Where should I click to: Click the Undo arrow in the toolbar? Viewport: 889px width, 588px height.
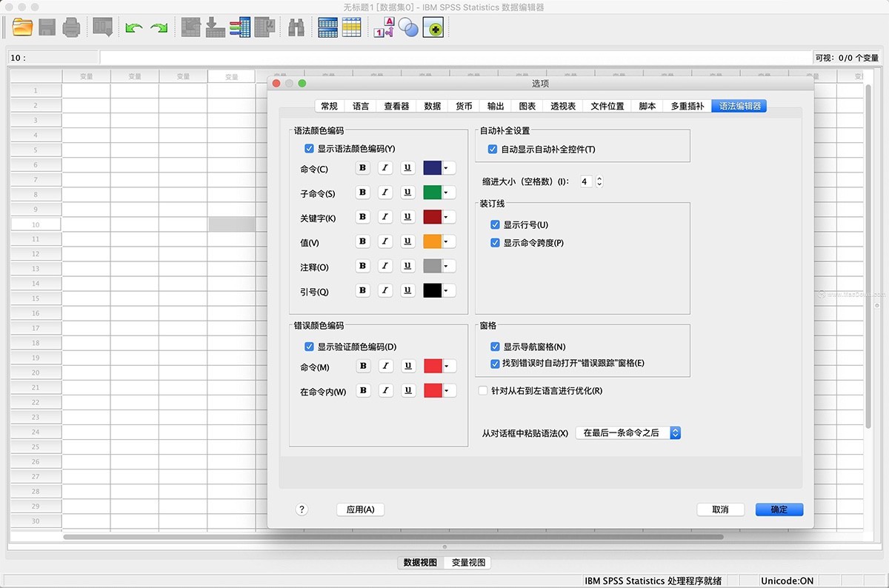pyautogui.click(x=133, y=27)
